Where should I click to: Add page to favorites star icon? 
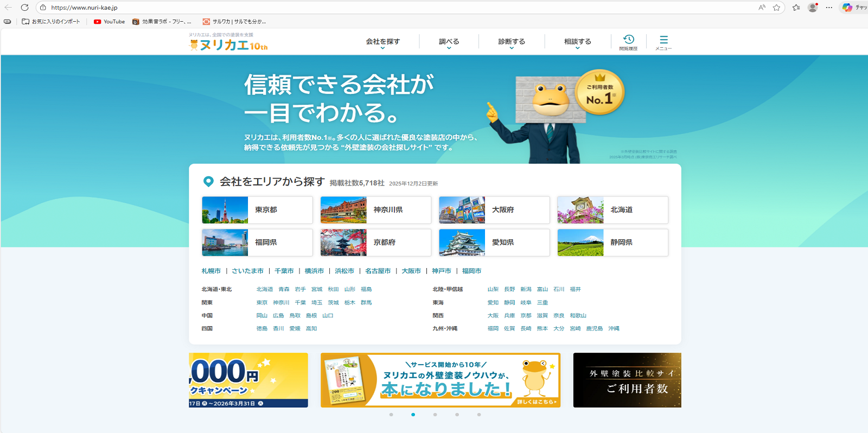(776, 8)
